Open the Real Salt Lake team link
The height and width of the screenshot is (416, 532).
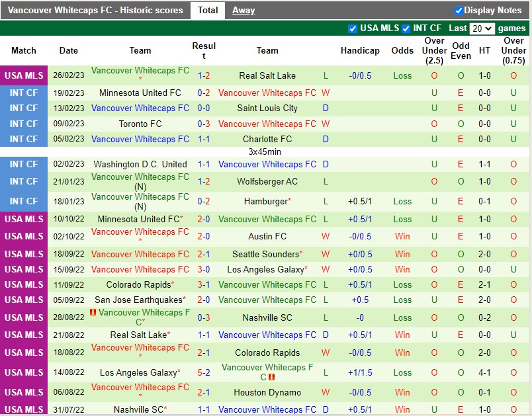tap(267, 75)
